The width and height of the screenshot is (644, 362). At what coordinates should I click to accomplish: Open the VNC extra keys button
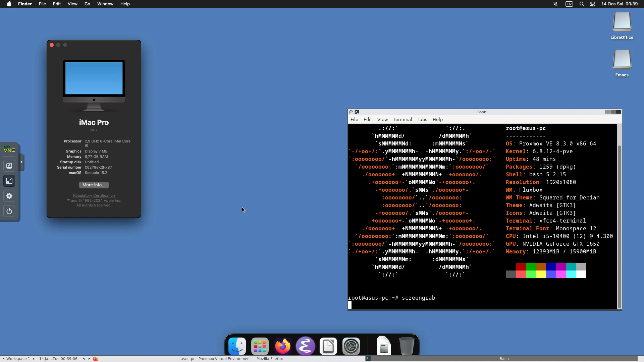[x=9, y=166]
